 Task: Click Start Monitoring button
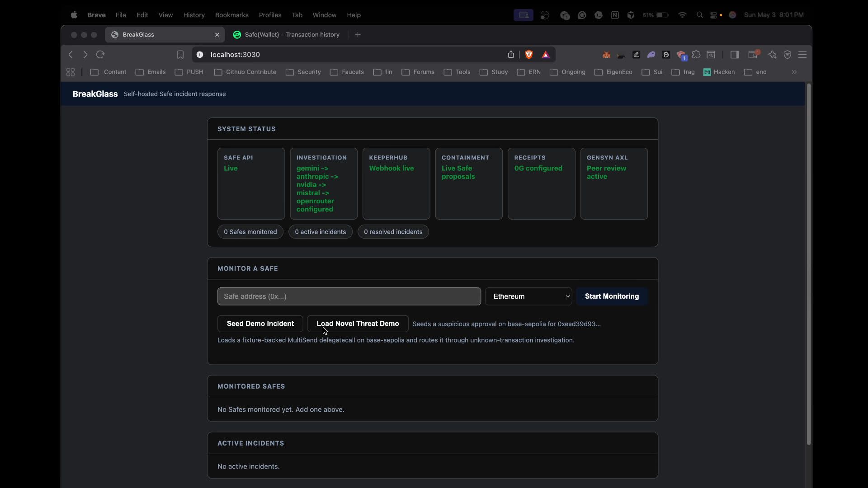click(x=612, y=296)
